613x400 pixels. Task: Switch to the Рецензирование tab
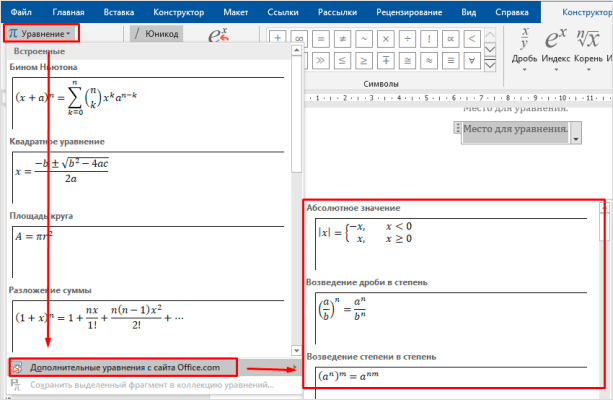[409, 12]
